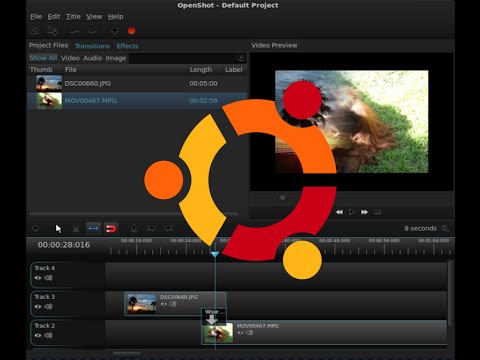Switch to the Transitions tab

pyautogui.click(x=92, y=46)
